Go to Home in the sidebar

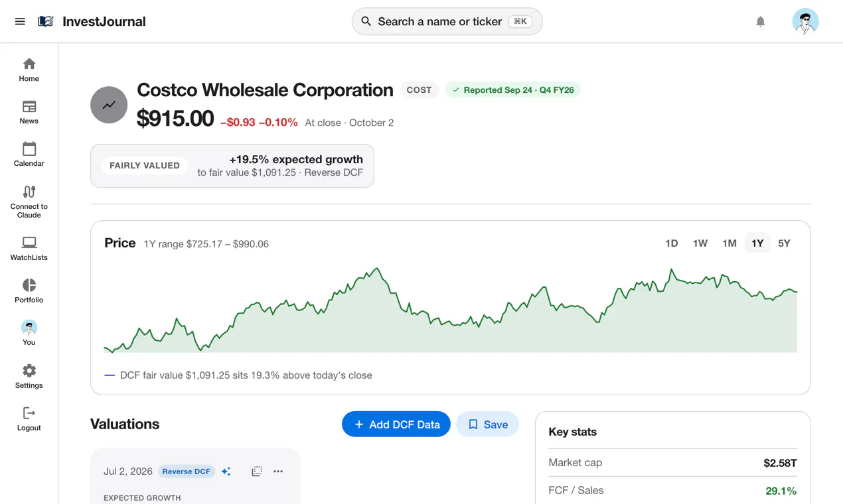[29, 70]
